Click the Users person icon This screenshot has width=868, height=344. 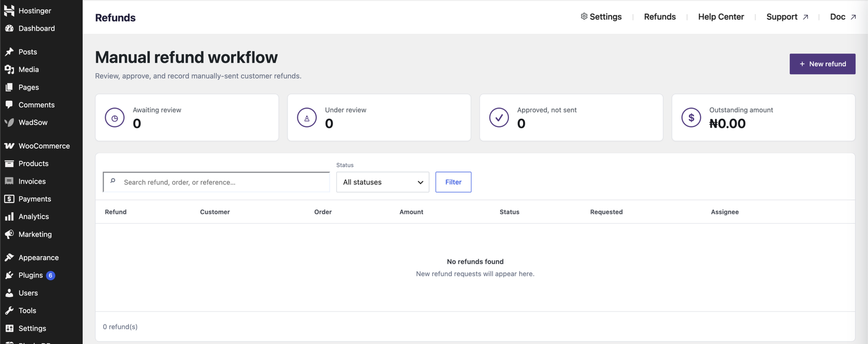(x=9, y=293)
